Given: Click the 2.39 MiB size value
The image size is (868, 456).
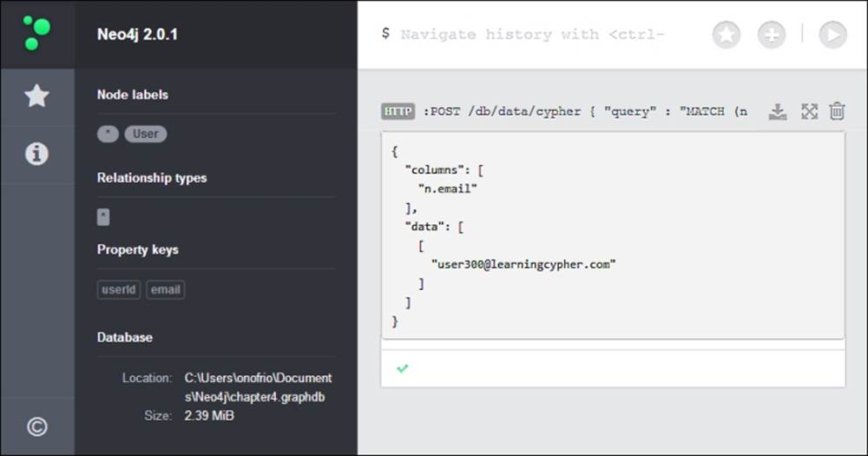Looking at the screenshot, I should pos(209,415).
